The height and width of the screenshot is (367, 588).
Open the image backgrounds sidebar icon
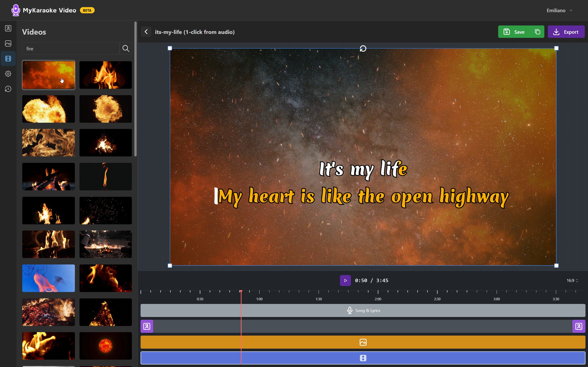click(x=8, y=43)
